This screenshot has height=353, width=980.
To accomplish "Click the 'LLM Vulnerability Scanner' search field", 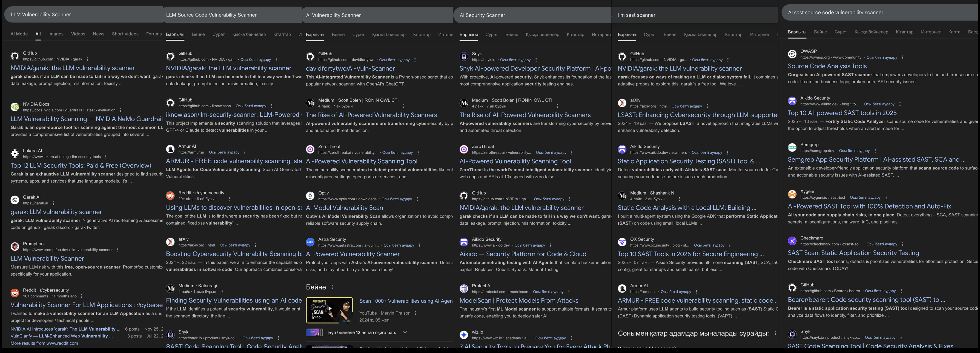I will (83, 15).
